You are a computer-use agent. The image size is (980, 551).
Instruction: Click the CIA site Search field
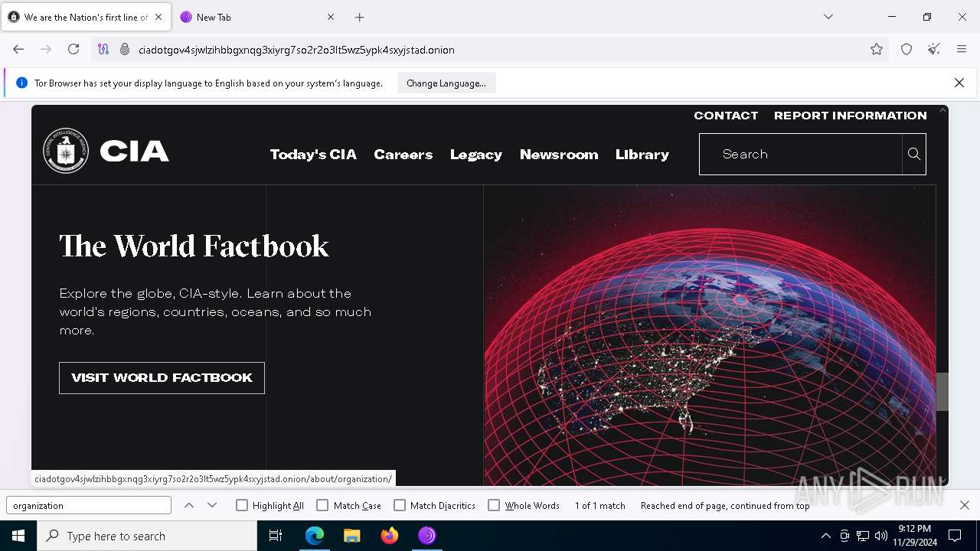(x=801, y=154)
